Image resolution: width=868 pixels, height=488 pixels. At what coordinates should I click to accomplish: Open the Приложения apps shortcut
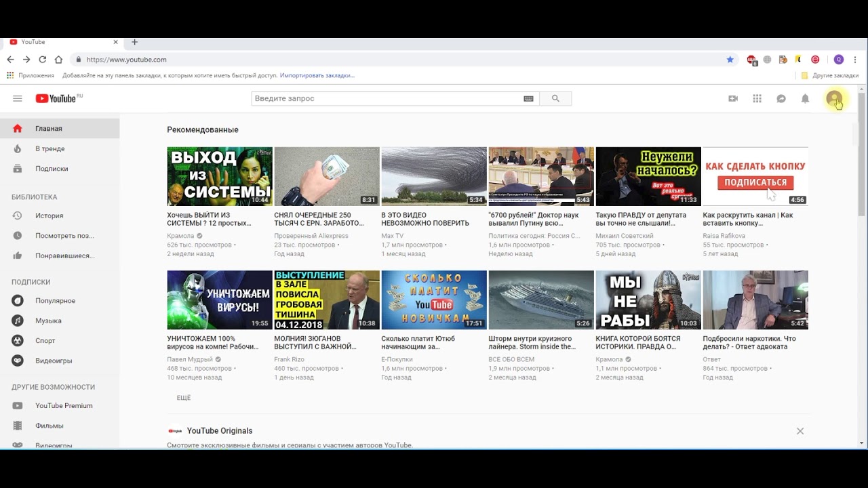tap(31, 75)
